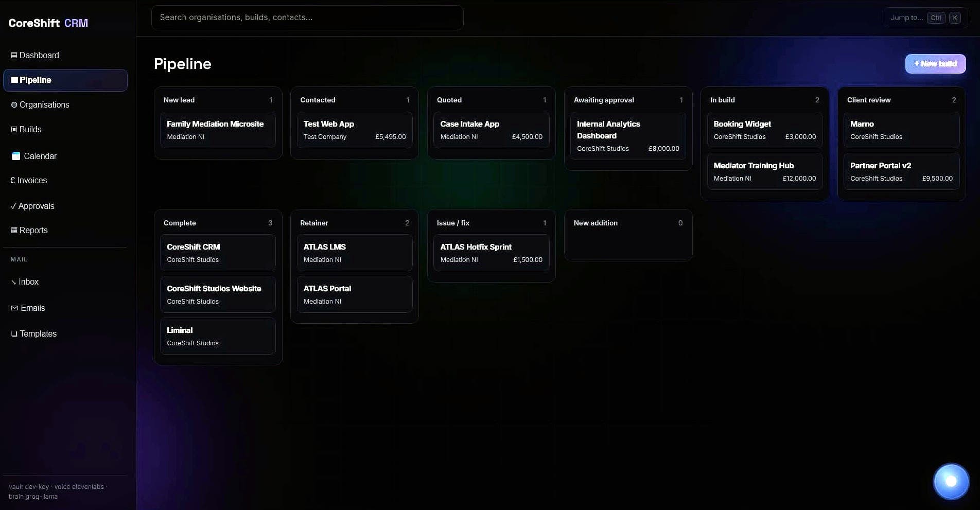The image size is (980, 510).
Task: Click the Reports icon in sidebar
Action: pyautogui.click(x=14, y=231)
